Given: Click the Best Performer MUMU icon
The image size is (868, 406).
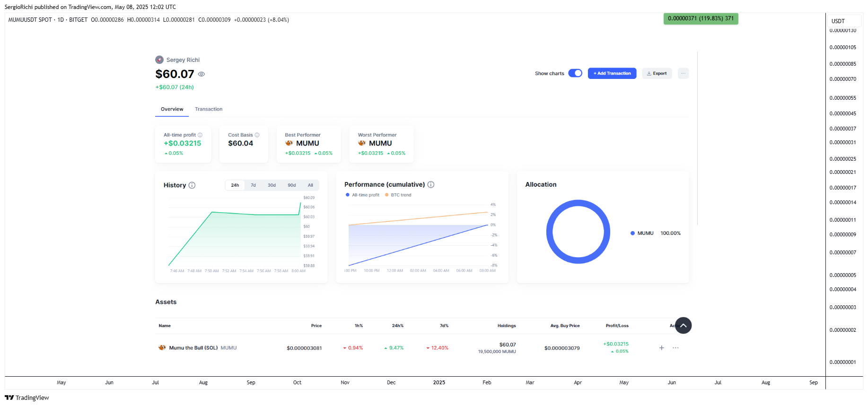Looking at the screenshot, I should coord(289,143).
